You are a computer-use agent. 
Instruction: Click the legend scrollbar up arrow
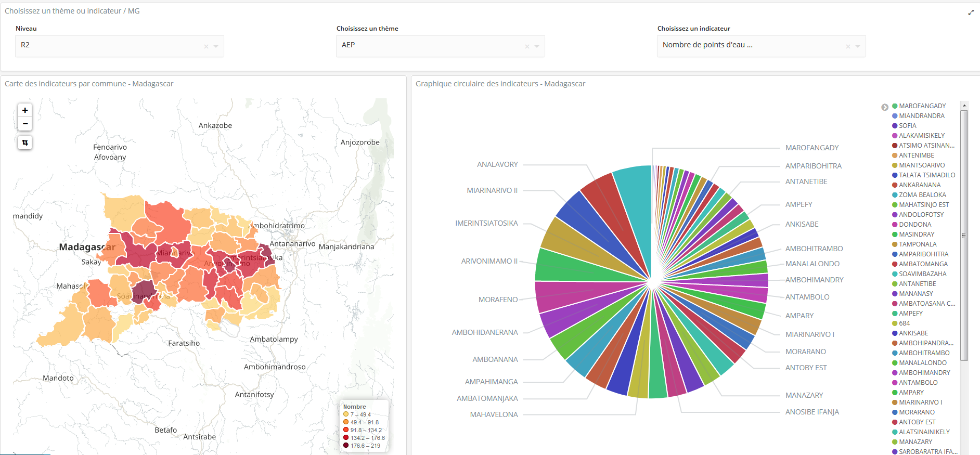[964, 106]
